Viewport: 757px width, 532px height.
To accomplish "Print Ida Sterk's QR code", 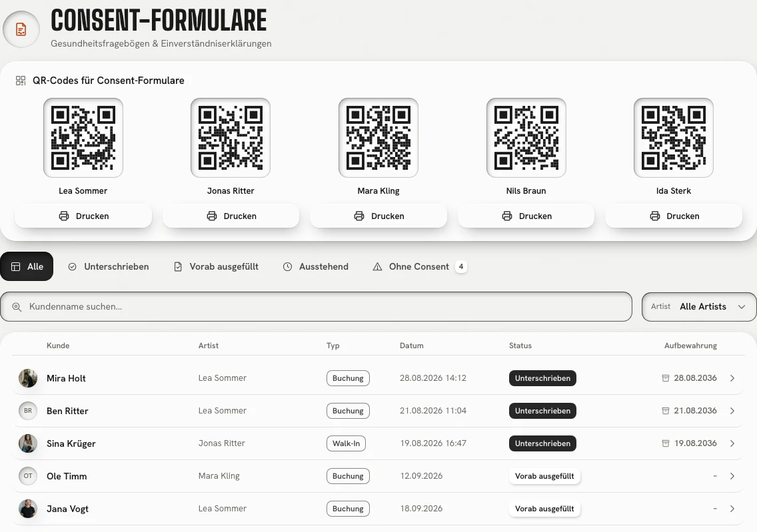I will [674, 216].
